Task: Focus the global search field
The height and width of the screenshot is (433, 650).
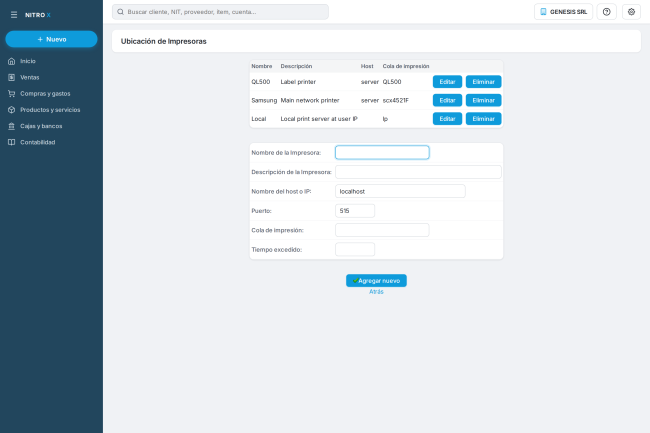Action: pos(220,12)
